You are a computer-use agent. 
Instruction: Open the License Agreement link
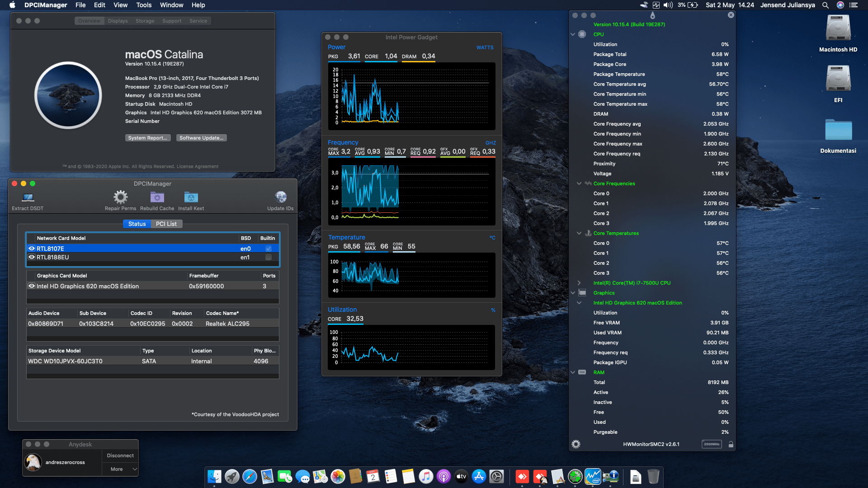198,166
